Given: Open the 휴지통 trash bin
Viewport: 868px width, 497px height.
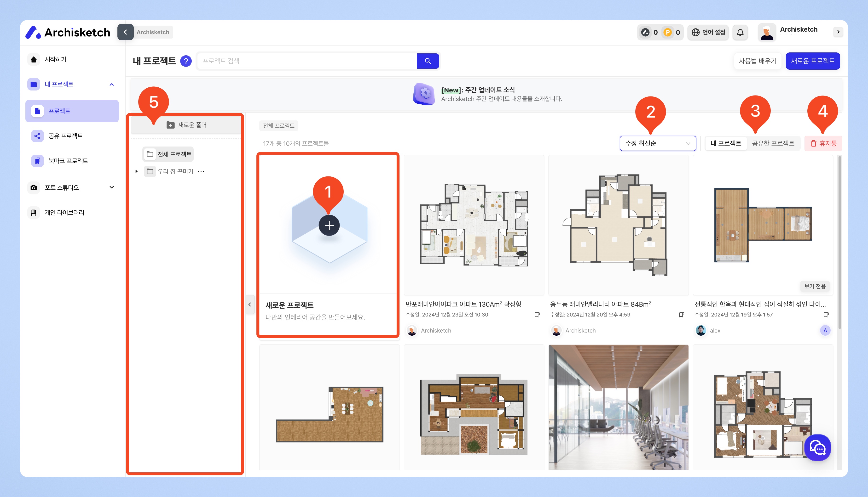Looking at the screenshot, I should tap(823, 143).
